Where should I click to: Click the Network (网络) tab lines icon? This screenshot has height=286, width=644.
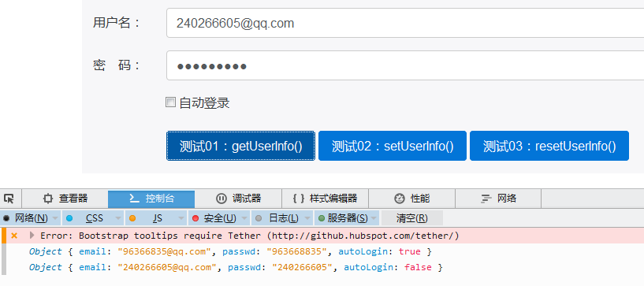486,199
